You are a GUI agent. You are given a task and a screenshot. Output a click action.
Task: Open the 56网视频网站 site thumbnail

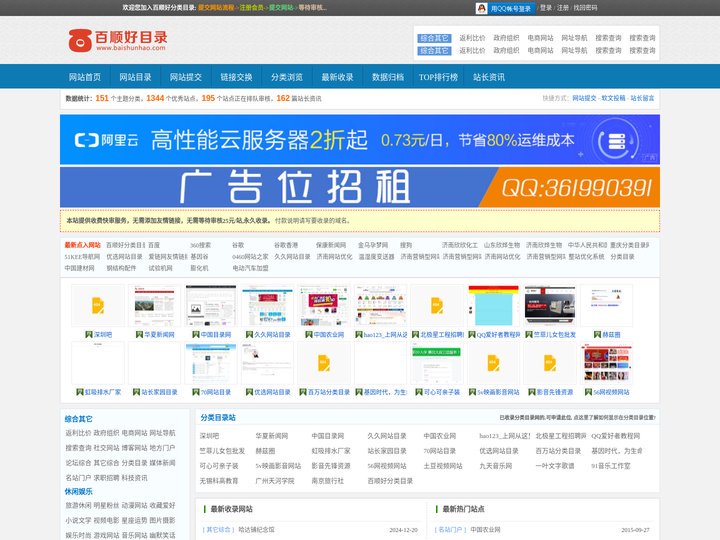coord(606,363)
